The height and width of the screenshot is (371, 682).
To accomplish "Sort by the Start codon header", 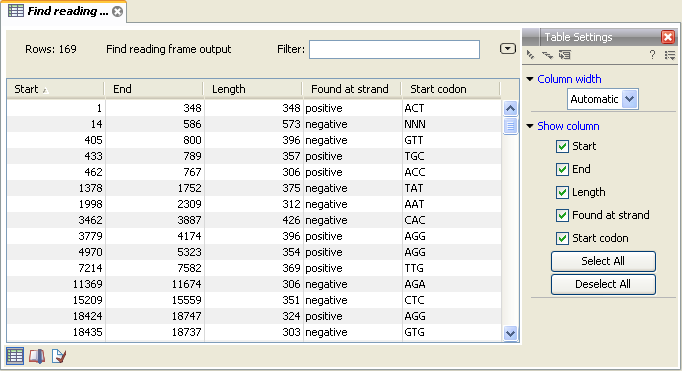I will click(451, 89).
